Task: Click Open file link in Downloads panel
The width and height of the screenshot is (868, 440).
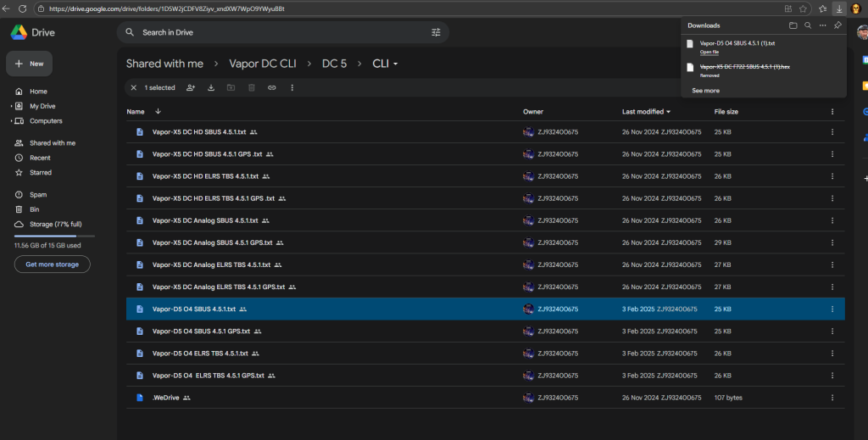Action: pyautogui.click(x=709, y=52)
